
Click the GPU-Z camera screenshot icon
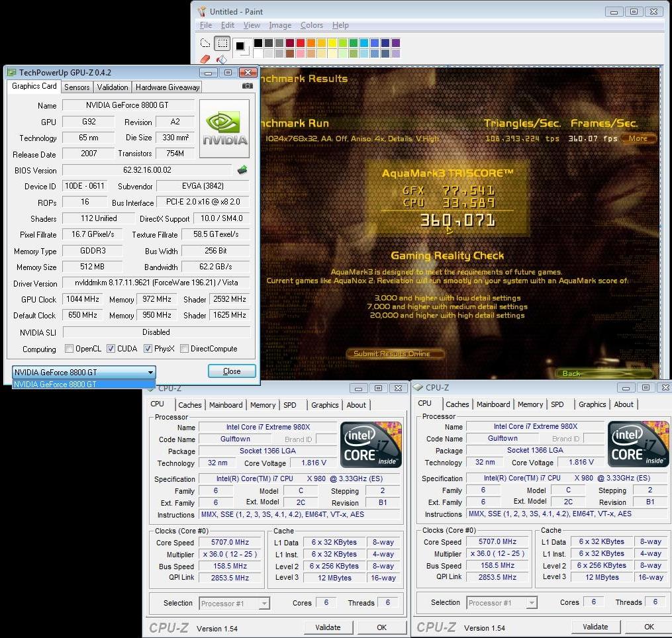coord(248,85)
